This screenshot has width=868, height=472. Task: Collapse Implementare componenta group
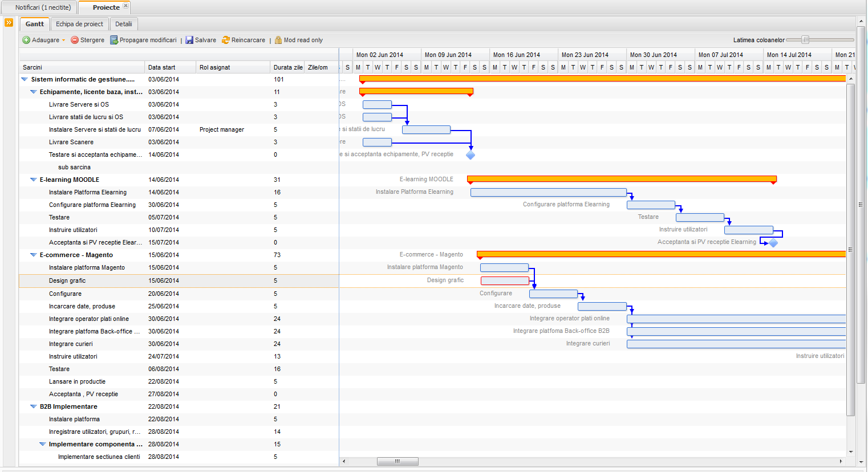point(43,444)
